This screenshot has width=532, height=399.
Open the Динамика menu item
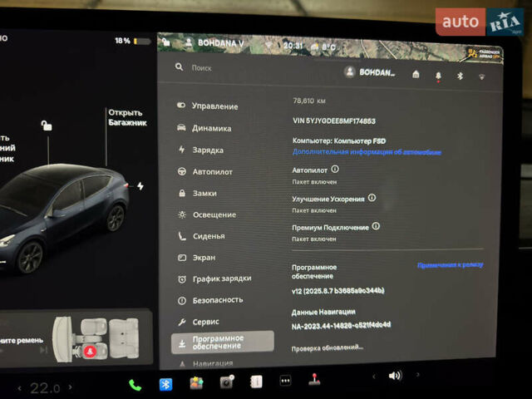point(204,128)
